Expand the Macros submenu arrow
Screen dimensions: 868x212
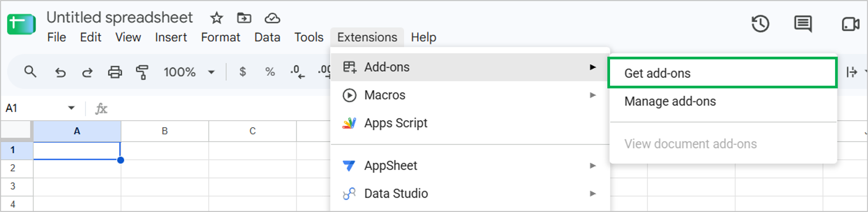593,95
